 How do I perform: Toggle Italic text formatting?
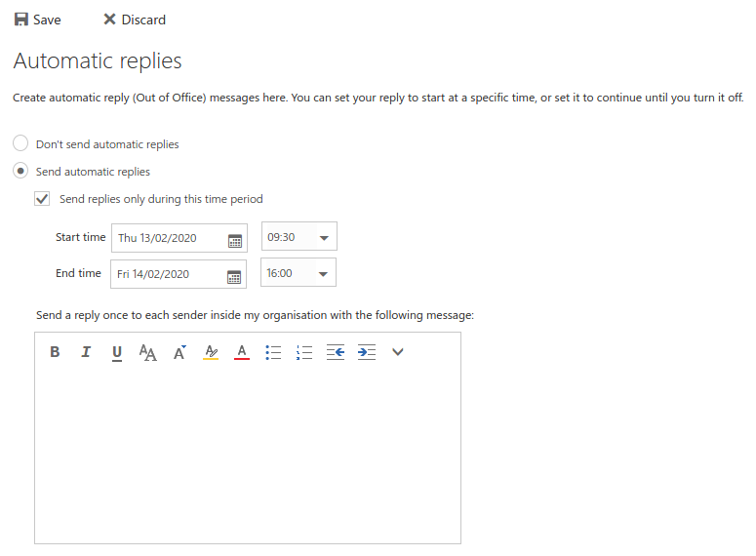coord(86,352)
